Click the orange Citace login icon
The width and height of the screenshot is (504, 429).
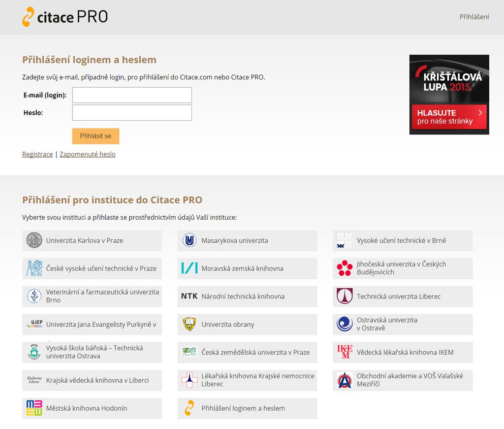[189, 408]
